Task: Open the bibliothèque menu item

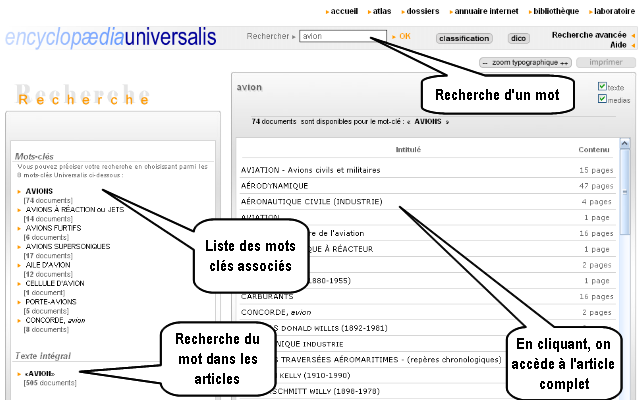Action: click(556, 11)
